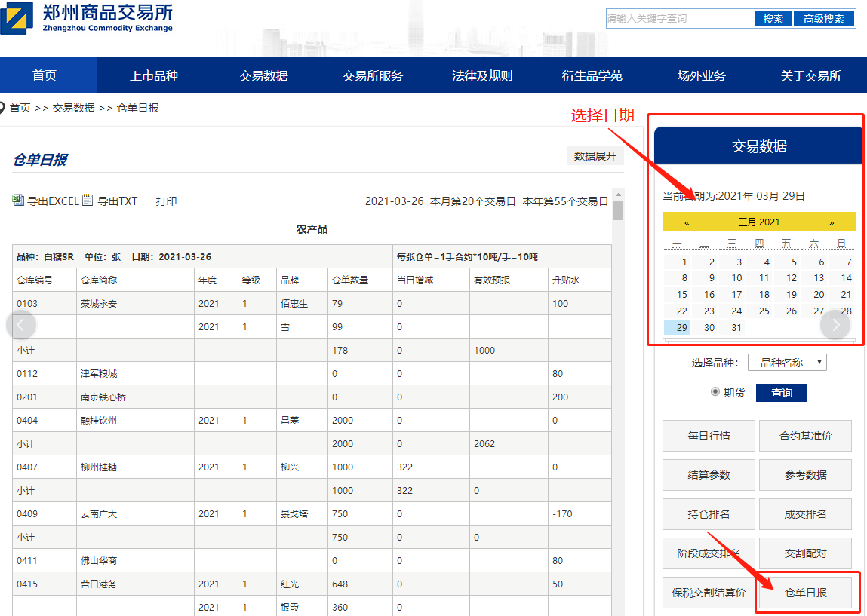Click the TXT export notepad icon
Screen dimensions: 867x616
click(88, 201)
